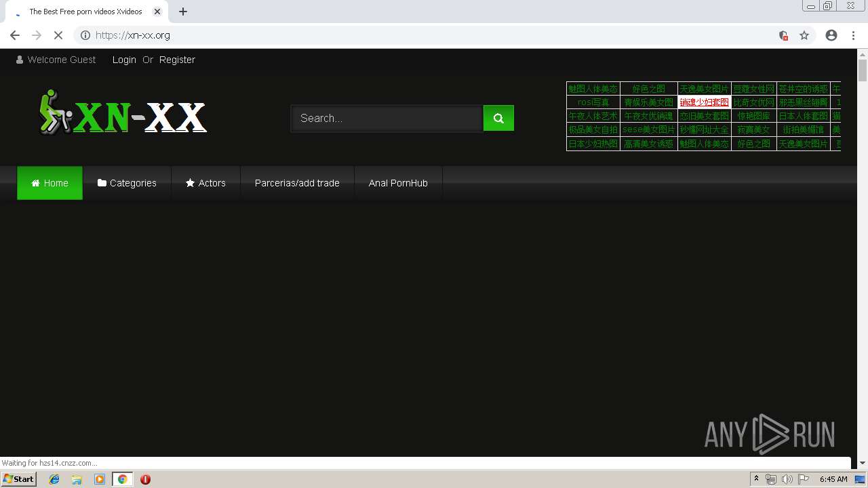Screen dimensions: 868x488
Task: Open the Windows Start menu
Action: 18,479
